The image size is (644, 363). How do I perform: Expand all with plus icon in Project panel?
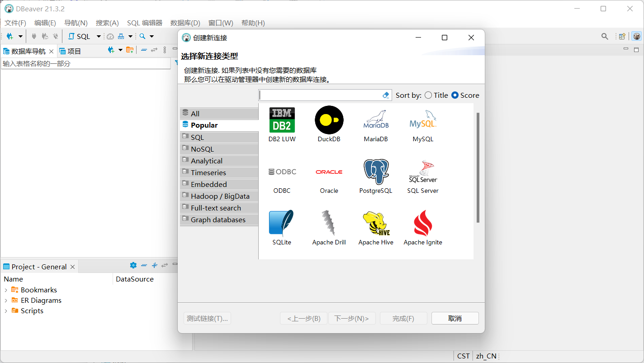(x=154, y=265)
